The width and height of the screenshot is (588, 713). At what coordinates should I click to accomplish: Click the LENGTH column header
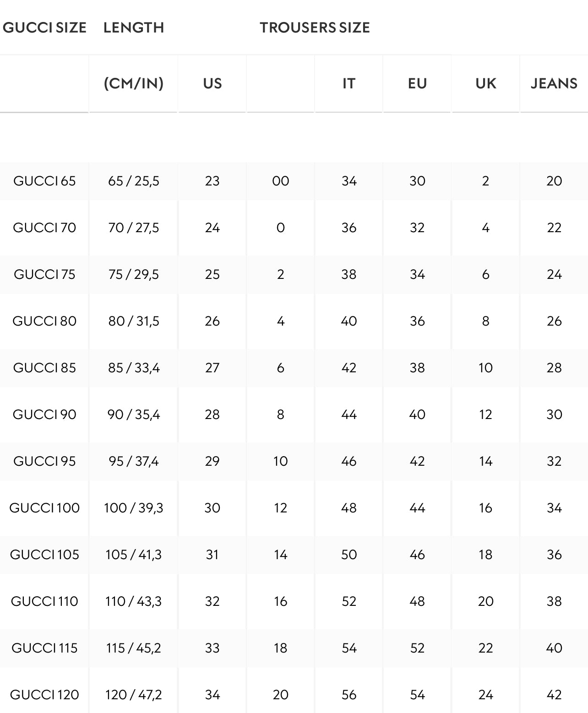134,27
